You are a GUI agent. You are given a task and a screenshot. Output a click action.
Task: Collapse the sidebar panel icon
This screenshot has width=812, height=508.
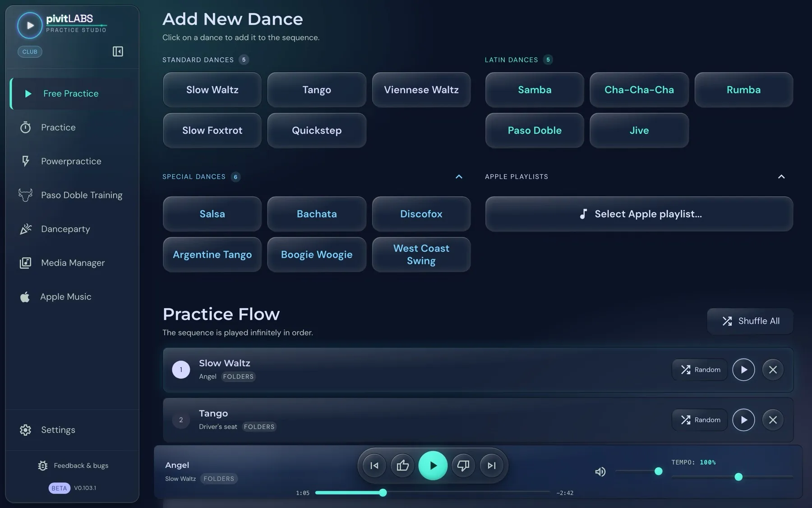pyautogui.click(x=118, y=51)
